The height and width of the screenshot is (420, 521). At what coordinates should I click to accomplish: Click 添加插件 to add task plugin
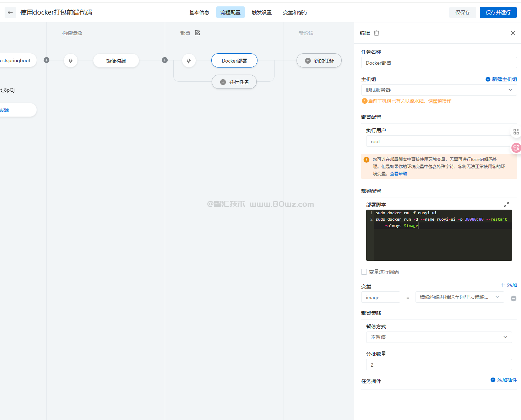(x=504, y=380)
